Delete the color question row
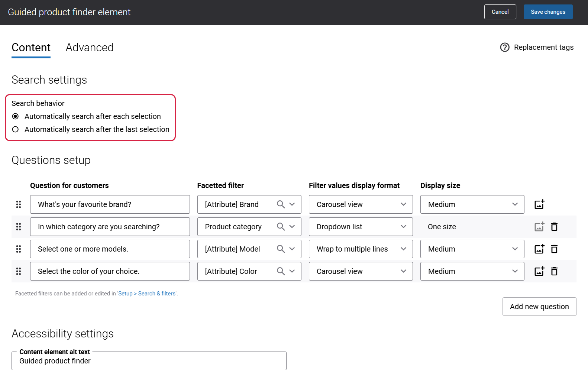This screenshot has height=382, width=588. click(x=554, y=271)
